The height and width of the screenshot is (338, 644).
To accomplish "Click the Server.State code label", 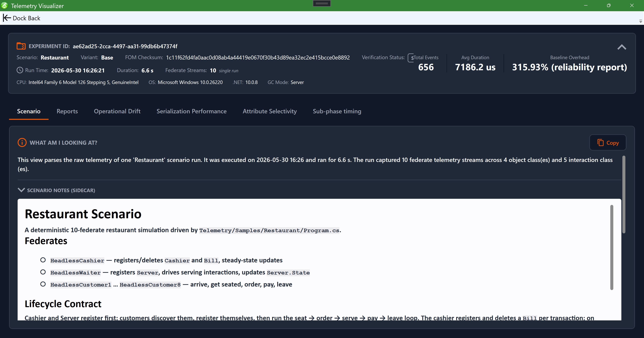I will [x=288, y=272].
